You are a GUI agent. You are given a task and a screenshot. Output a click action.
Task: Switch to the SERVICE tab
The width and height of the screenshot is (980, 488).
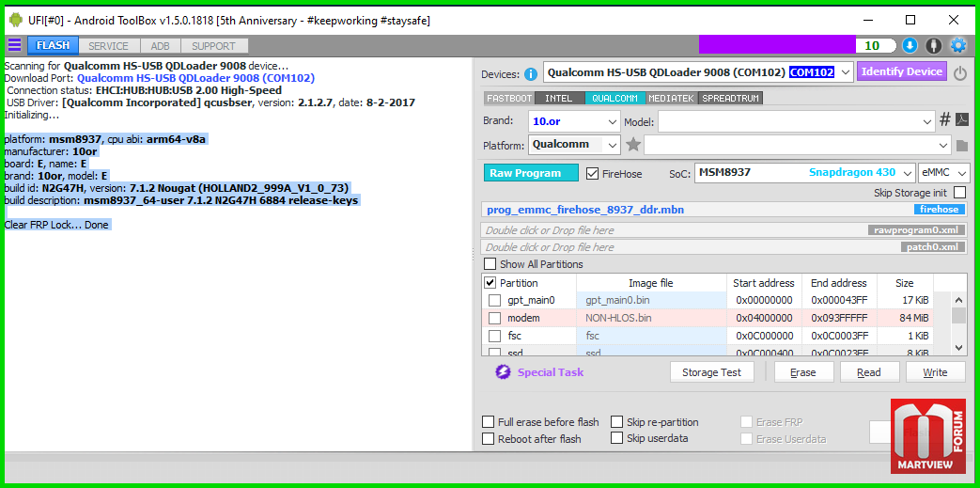click(109, 46)
